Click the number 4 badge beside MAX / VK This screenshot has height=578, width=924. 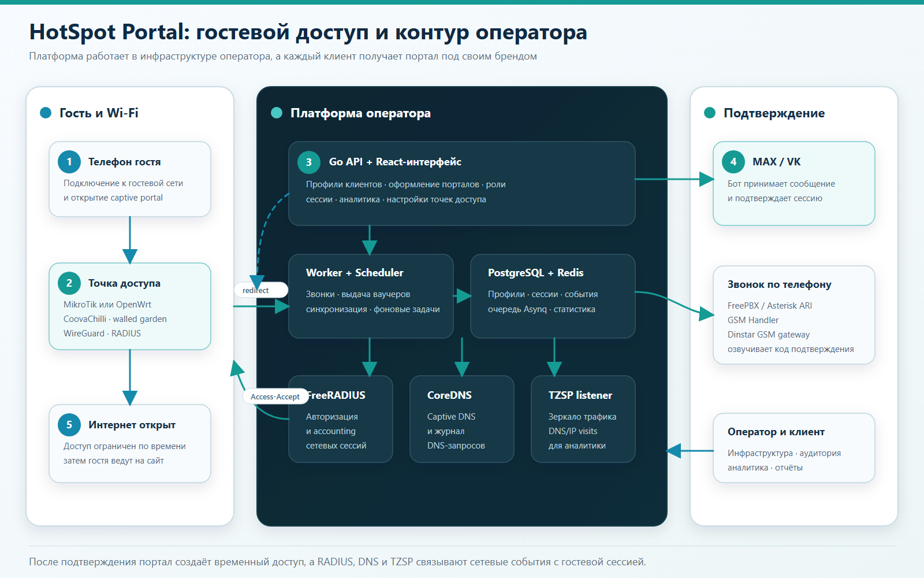pyautogui.click(x=733, y=162)
